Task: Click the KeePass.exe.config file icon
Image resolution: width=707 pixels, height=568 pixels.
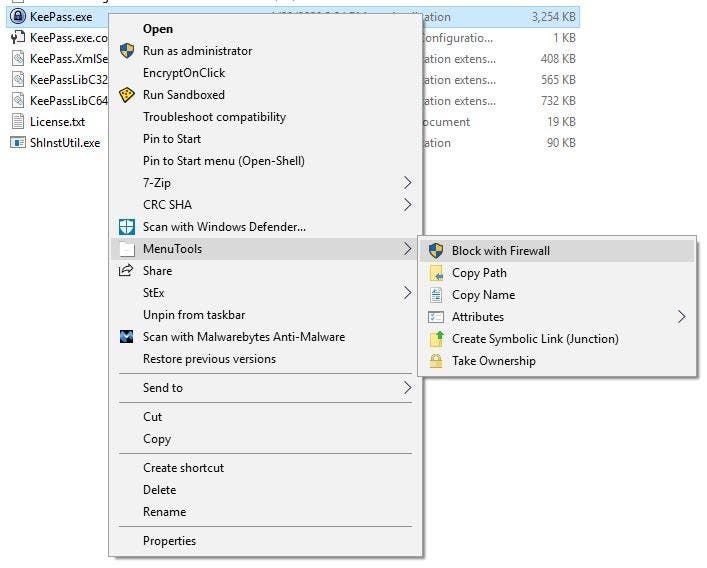Action: 18,37
